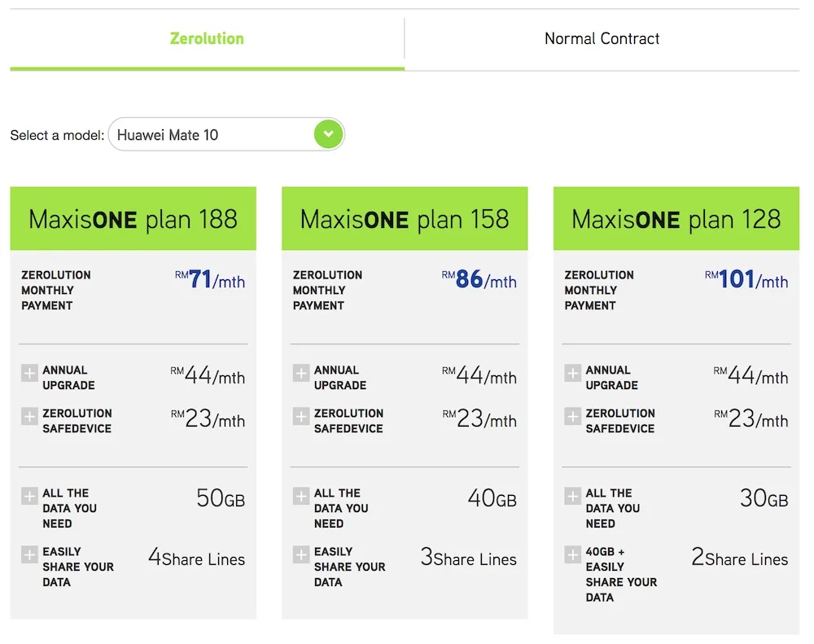Expand 40GB + Easily Share Your Data row
This screenshot has height=644, width=814.
tap(572, 554)
